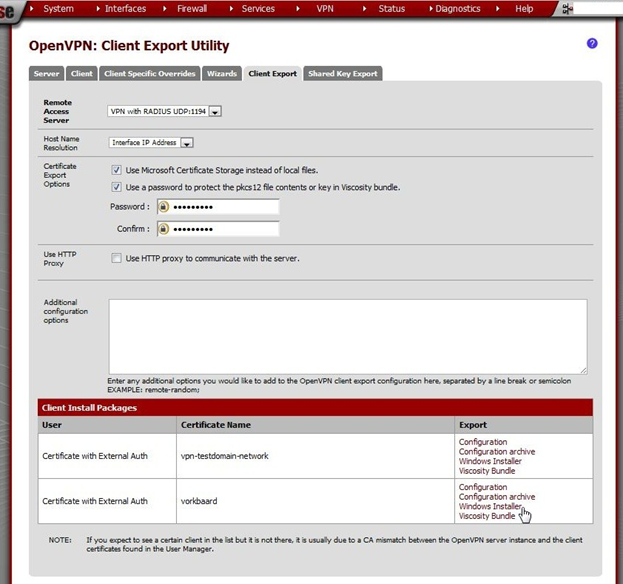Viewport: 623px width, 584px height.
Task: Open the Firewall menu
Action: click(x=192, y=9)
